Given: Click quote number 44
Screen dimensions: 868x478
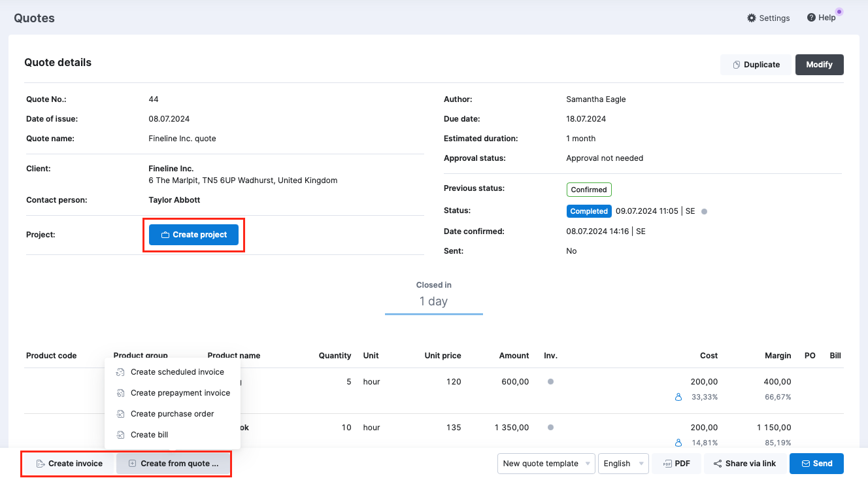Looking at the screenshot, I should [x=154, y=99].
